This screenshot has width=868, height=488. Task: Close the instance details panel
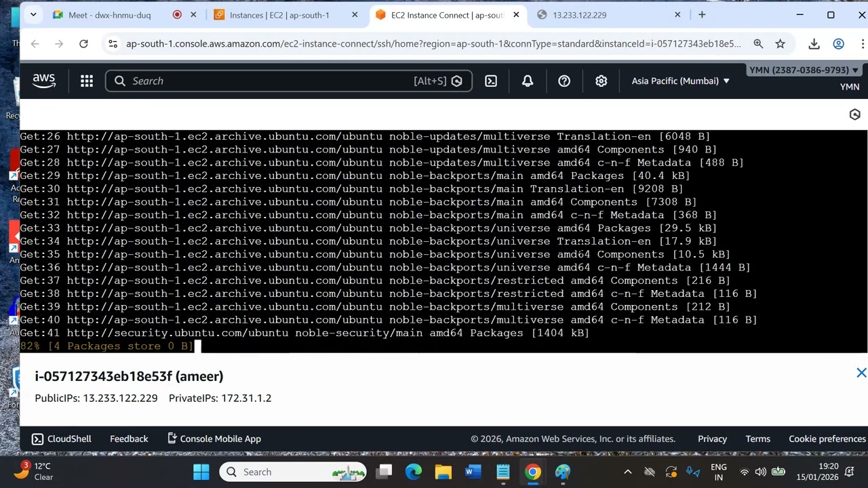[x=861, y=373]
